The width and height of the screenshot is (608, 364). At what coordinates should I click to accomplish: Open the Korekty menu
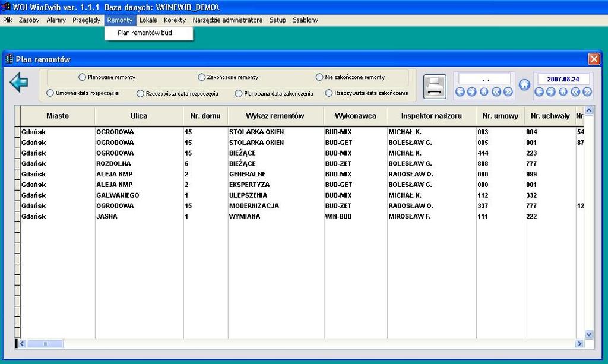tap(175, 20)
